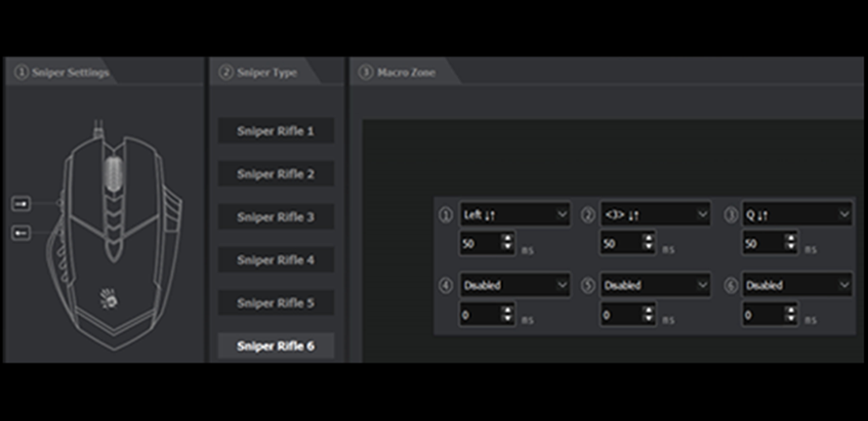Image resolution: width=868 pixels, height=421 pixels.
Task: Open the Sniper Settings tab
Action: [61, 72]
